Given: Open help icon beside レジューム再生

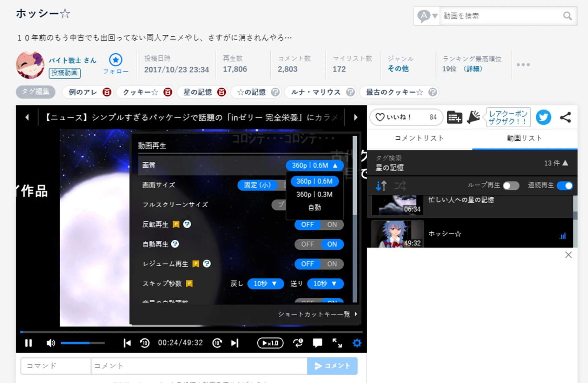Looking at the screenshot, I should coord(207,263).
